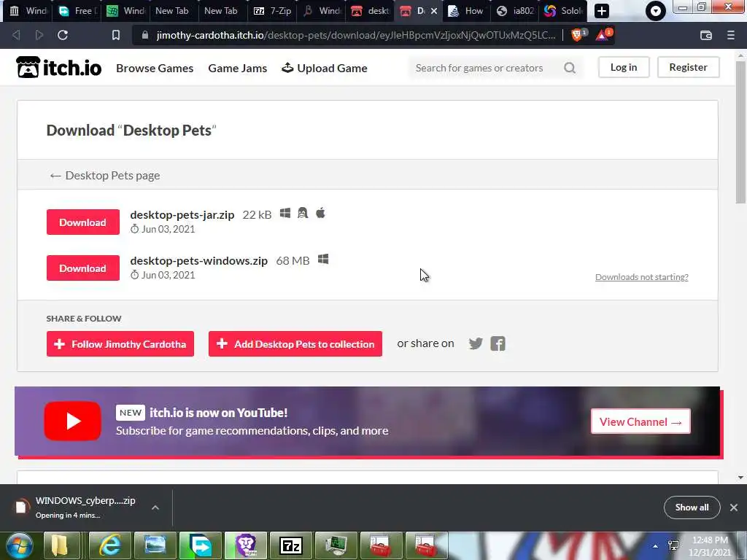
Task: Open the tab search dropdown button
Action: 656,11
